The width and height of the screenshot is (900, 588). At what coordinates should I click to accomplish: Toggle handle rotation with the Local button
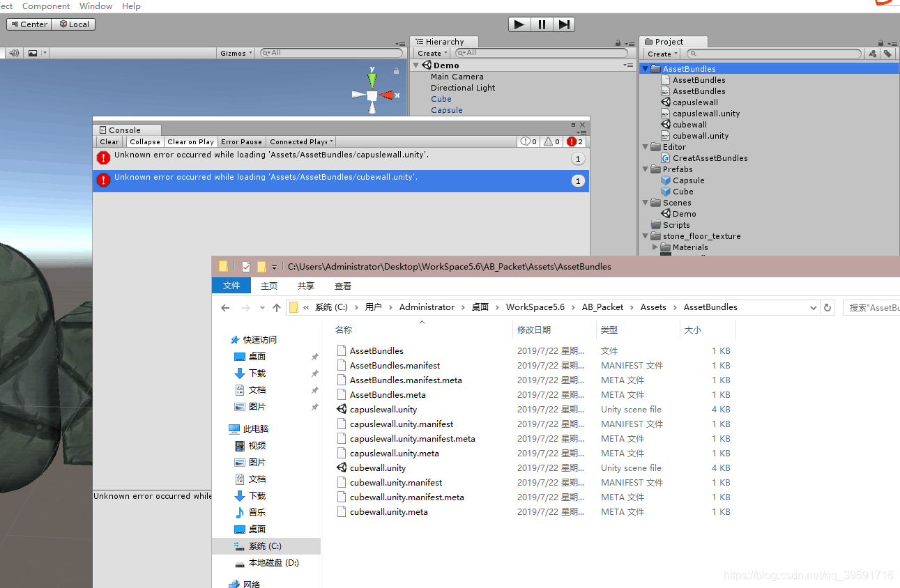73,24
